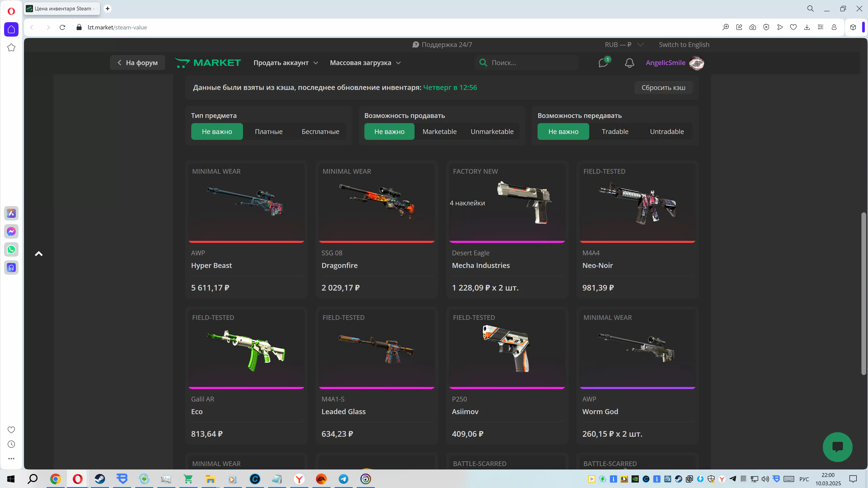Click price '5 611,17 ₽' text
The image size is (868, 488).
click(x=210, y=288)
